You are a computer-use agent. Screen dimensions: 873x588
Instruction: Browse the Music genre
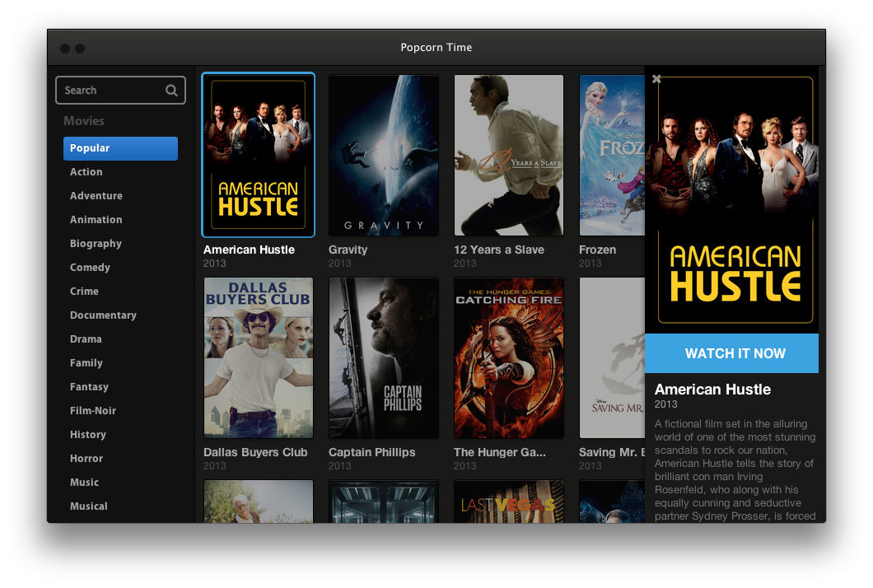click(84, 483)
